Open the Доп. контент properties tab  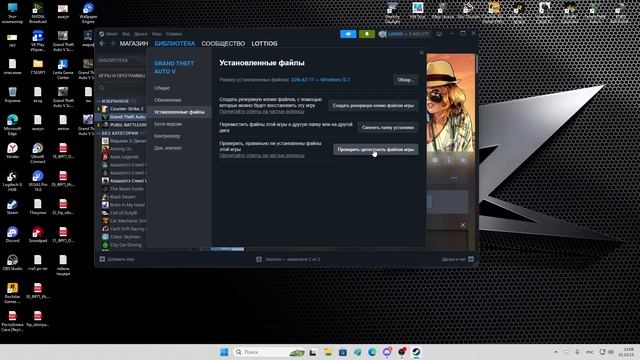[168, 148]
